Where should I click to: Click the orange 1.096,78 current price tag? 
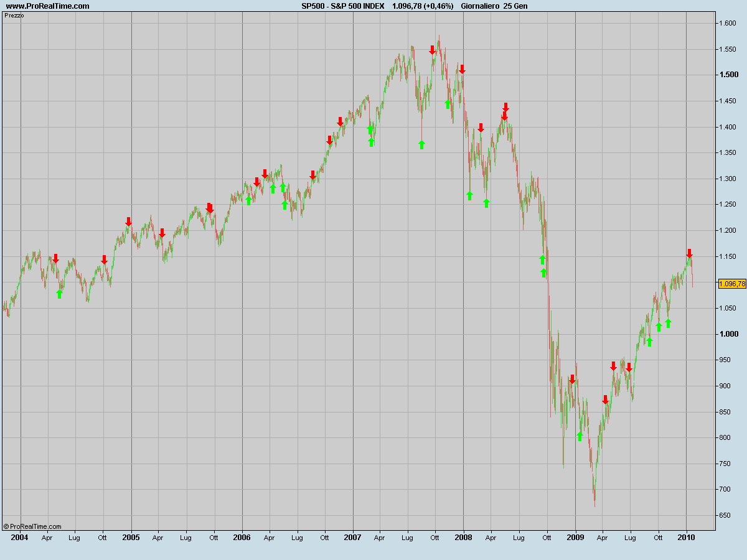732,284
